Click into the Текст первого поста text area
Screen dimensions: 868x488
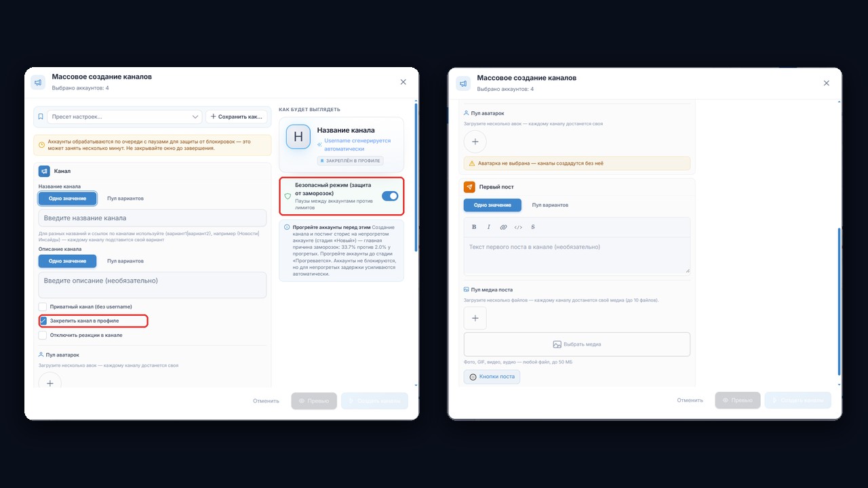(x=577, y=256)
